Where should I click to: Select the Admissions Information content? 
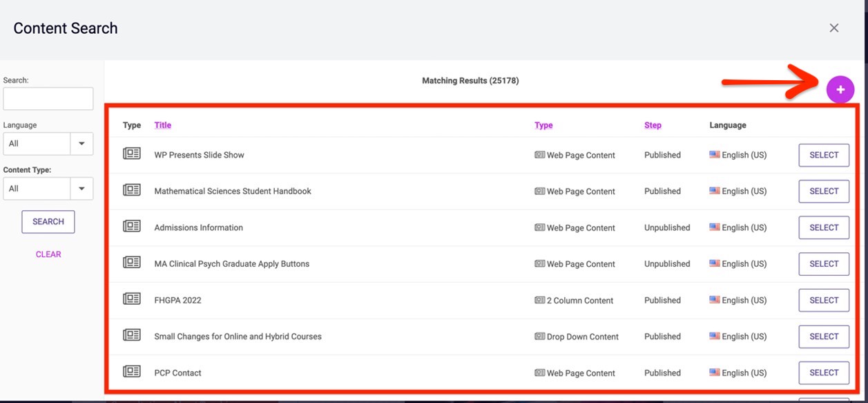[x=824, y=227]
